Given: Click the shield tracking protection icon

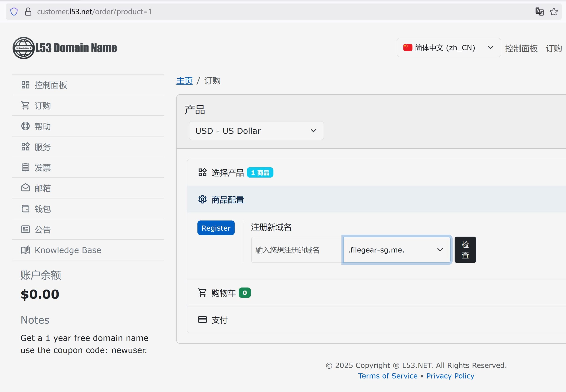Looking at the screenshot, I should coord(14,11).
